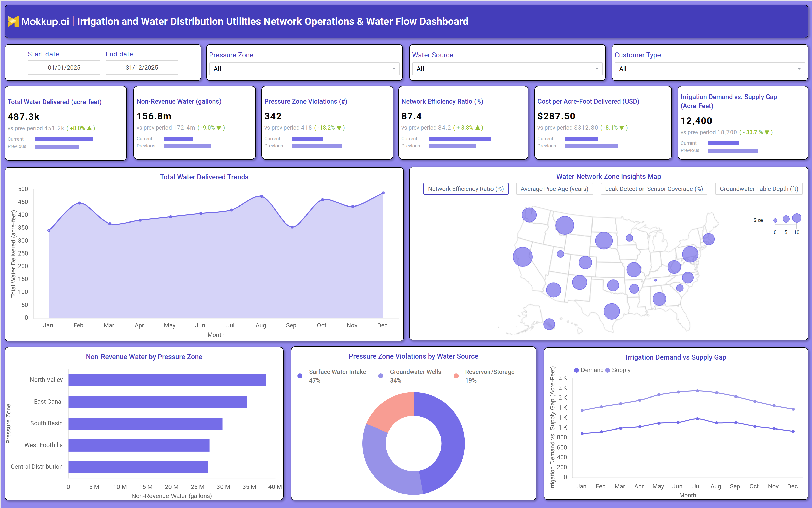812x508 pixels.
Task: Click the smallest size legend bubble (0)
Action: 775,221
